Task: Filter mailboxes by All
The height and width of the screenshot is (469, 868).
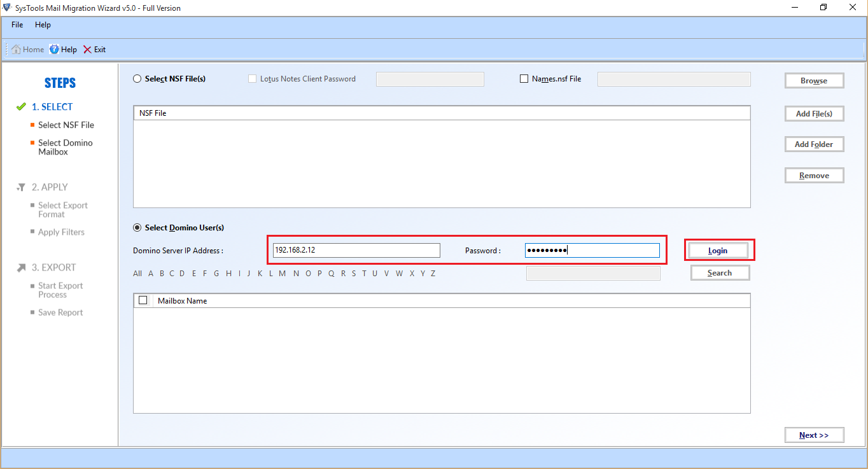Action: coord(137,274)
